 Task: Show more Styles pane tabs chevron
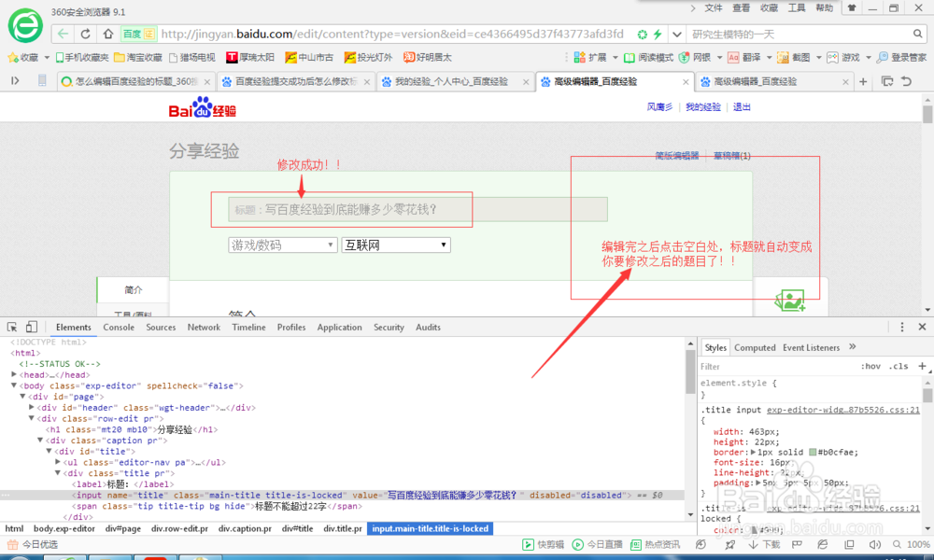pyautogui.click(x=853, y=347)
